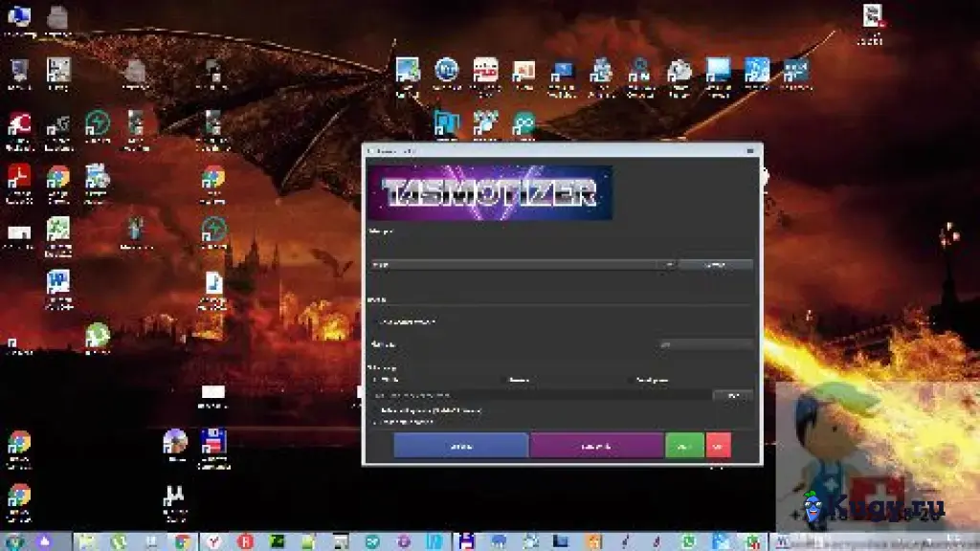Select the Recycle Bin in the desktop's top-right corner
Image resolution: width=980 pixels, height=551 pixels.
point(871,24)
